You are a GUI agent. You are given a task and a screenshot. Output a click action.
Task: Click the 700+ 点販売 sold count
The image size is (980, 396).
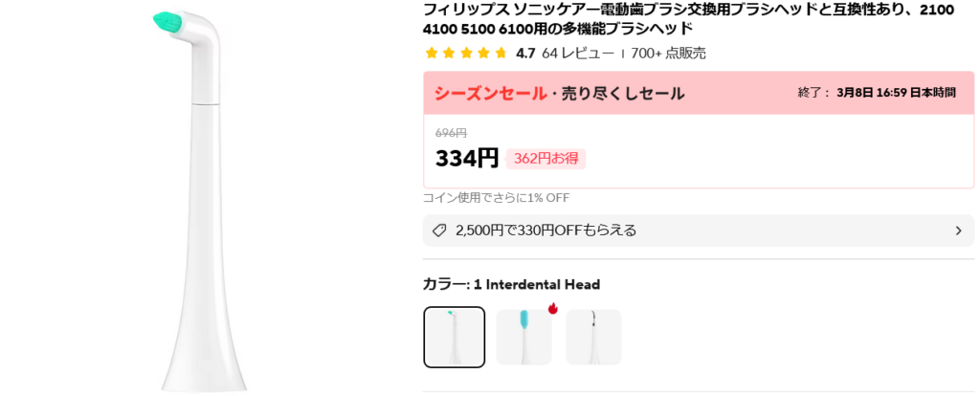(x=668, y=54)
